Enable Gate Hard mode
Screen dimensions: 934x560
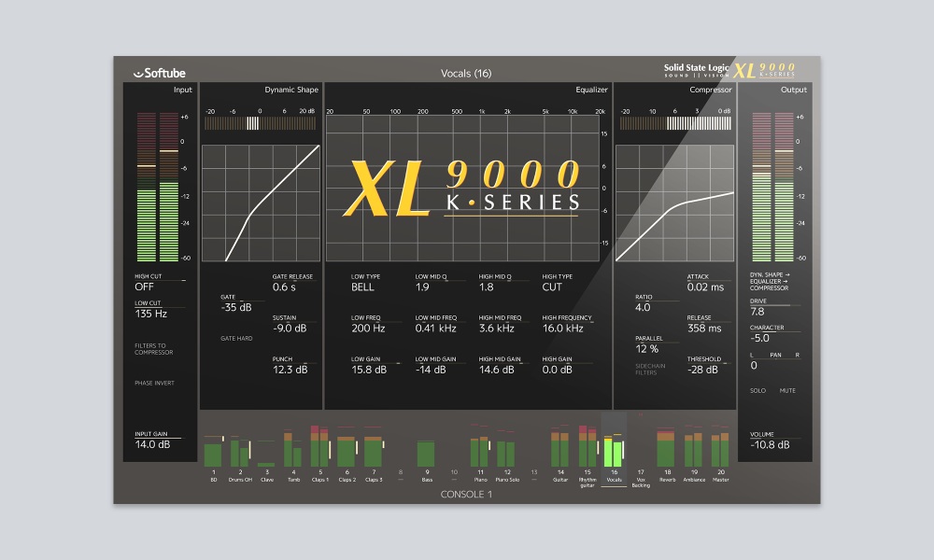click(x=236, y=338)
